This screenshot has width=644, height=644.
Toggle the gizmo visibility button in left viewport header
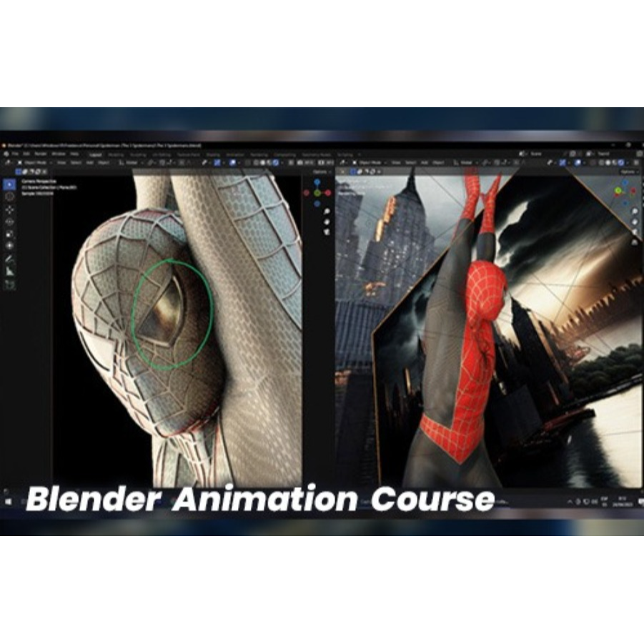pos(217,163)
